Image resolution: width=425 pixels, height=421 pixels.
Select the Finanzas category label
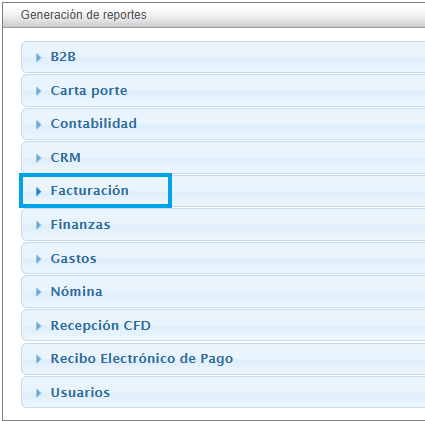tap(80, 225)
